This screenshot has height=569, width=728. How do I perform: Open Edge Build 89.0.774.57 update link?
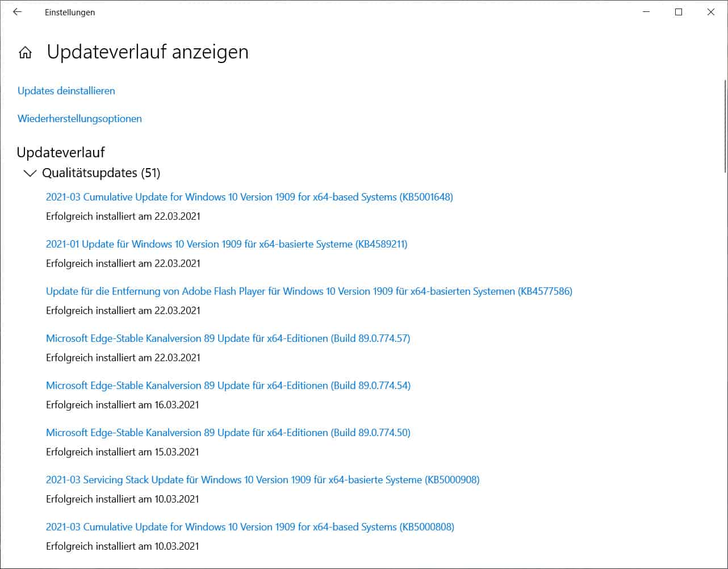228,338
